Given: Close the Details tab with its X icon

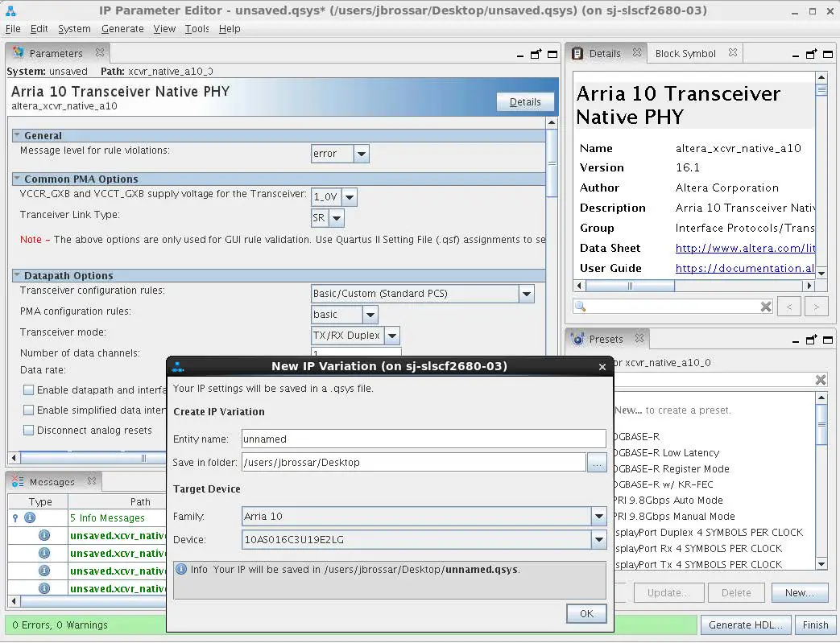Looking at the screenshot, I should click(637, 52).
